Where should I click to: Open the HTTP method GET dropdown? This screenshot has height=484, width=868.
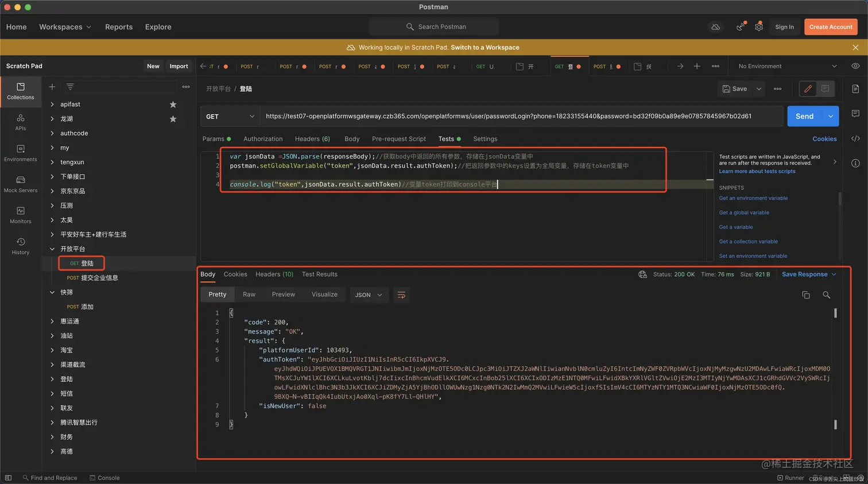pos(230,117)
